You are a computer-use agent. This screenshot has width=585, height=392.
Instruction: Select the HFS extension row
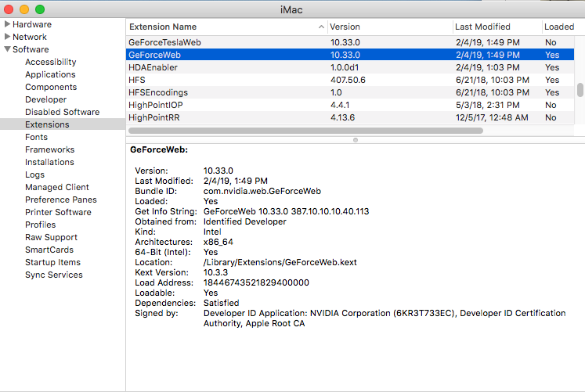tap(350, 80)
